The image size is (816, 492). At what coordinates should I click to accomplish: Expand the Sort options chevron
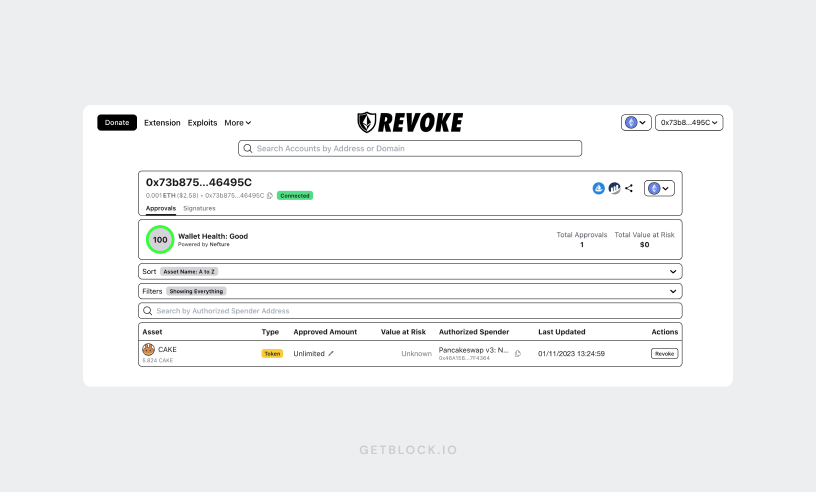click(673, 272)
